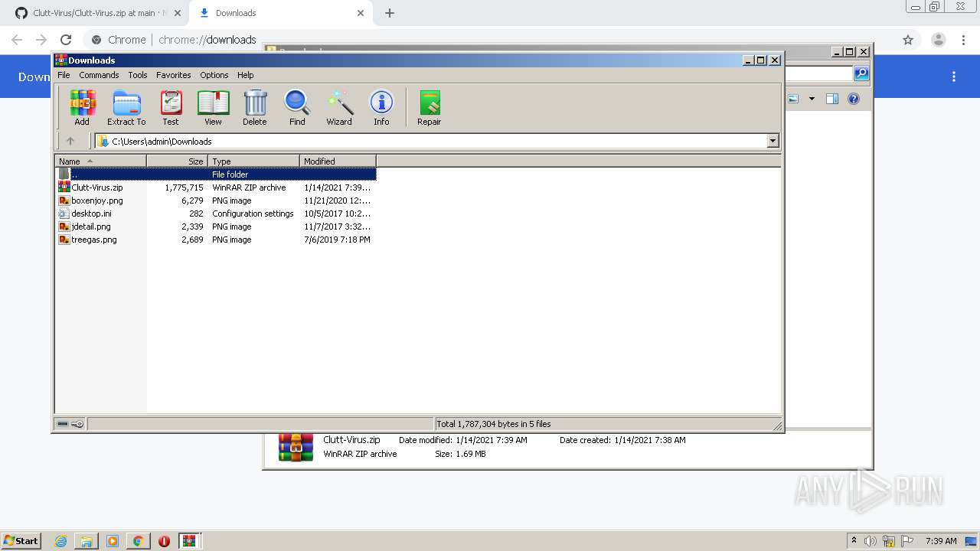Reload the Chrome page
Screen dimensions: 980x551
[66, 40]
